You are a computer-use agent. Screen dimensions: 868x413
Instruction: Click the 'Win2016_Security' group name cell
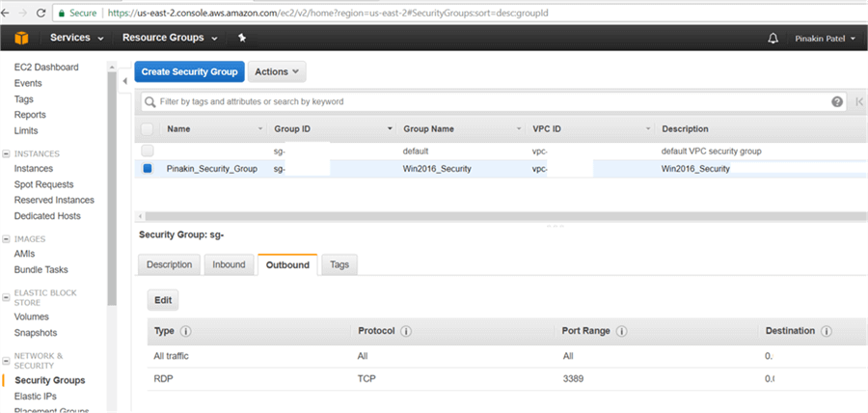[x=437, y=169]
